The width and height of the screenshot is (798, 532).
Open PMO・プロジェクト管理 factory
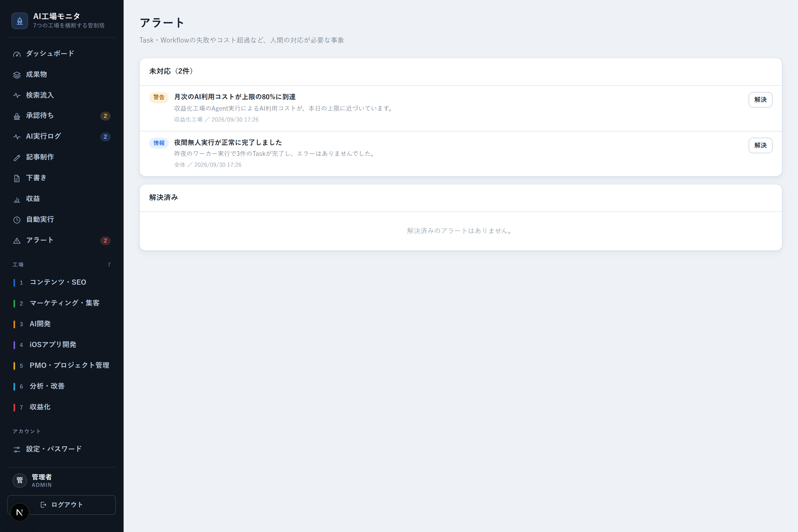(62, 365)
